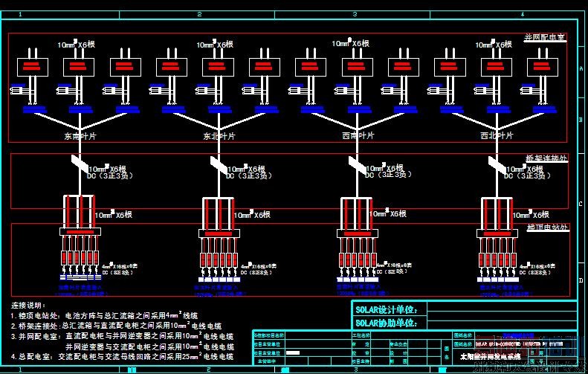Select the note line starting 并网逆变器与交流配电柜
The width and height of the screenshot is (588, 374).
149,346
